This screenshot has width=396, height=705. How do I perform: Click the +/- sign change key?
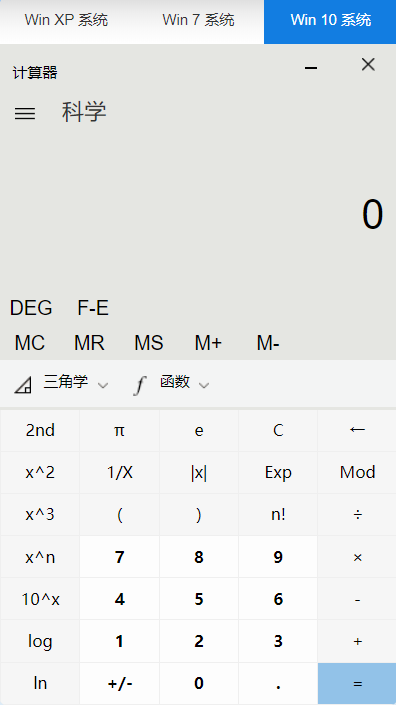[x=119, y=683]
